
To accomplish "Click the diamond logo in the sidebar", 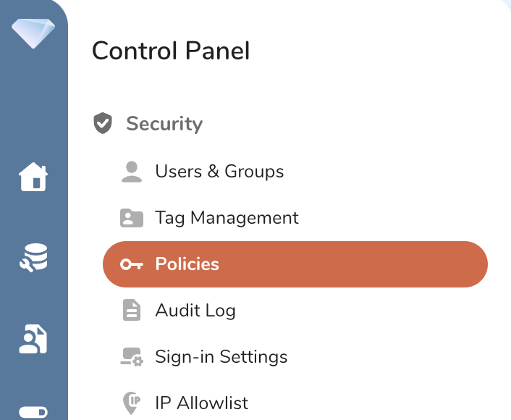I will (x=33, y=33).
